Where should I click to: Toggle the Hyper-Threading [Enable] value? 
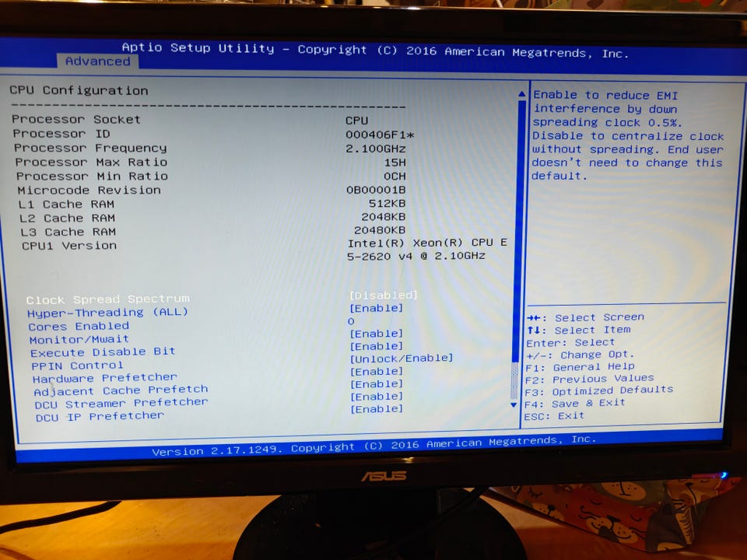377,308
